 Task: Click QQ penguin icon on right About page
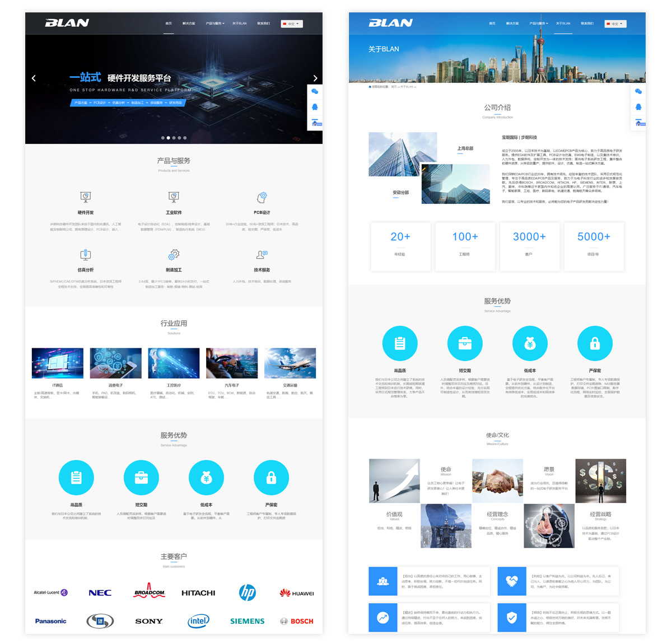coord(638,107)
